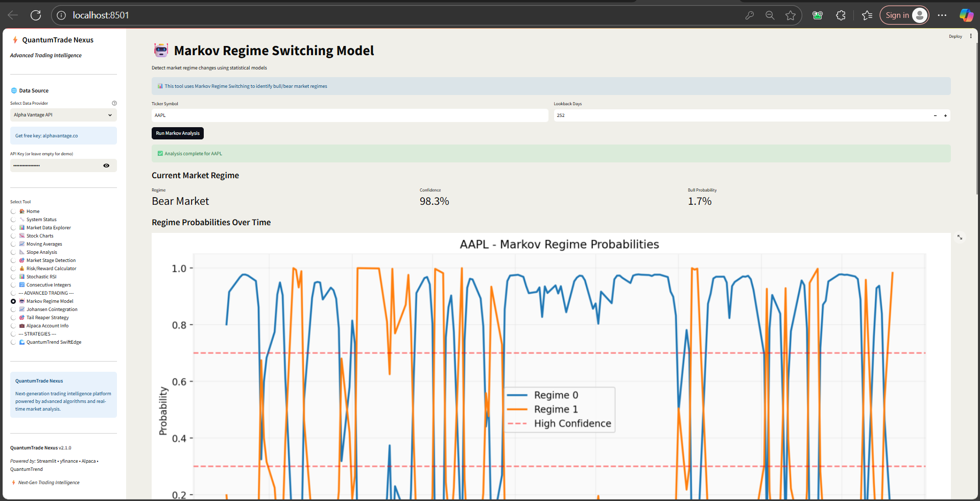Image resolution: width=980 pixels, height=501 pixels.
Task: Select Johansen Cointegration tool radio
Action: 13,309
